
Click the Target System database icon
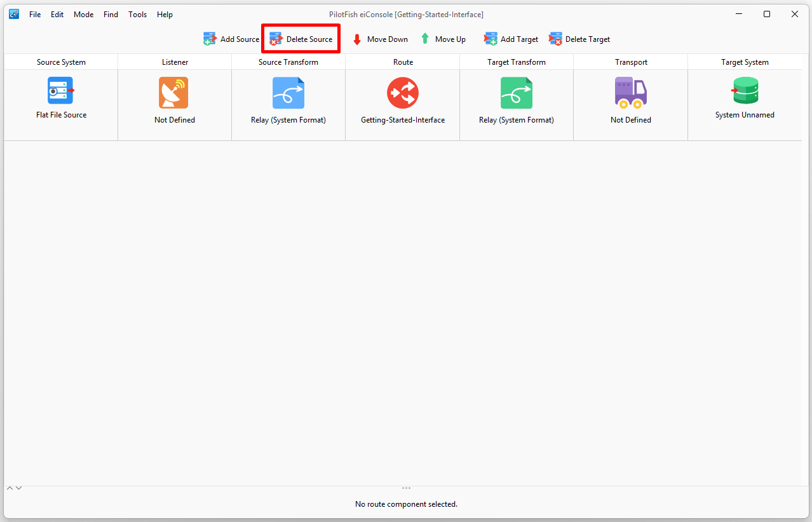click(745, 90)
